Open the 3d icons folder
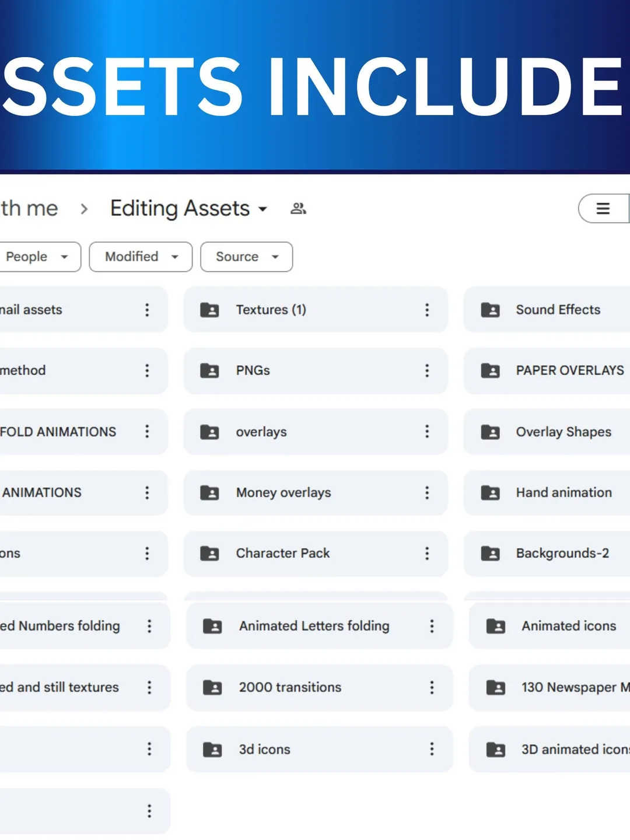Image resolution: width=630 pixels, height=840 pixels. [319, 750]
